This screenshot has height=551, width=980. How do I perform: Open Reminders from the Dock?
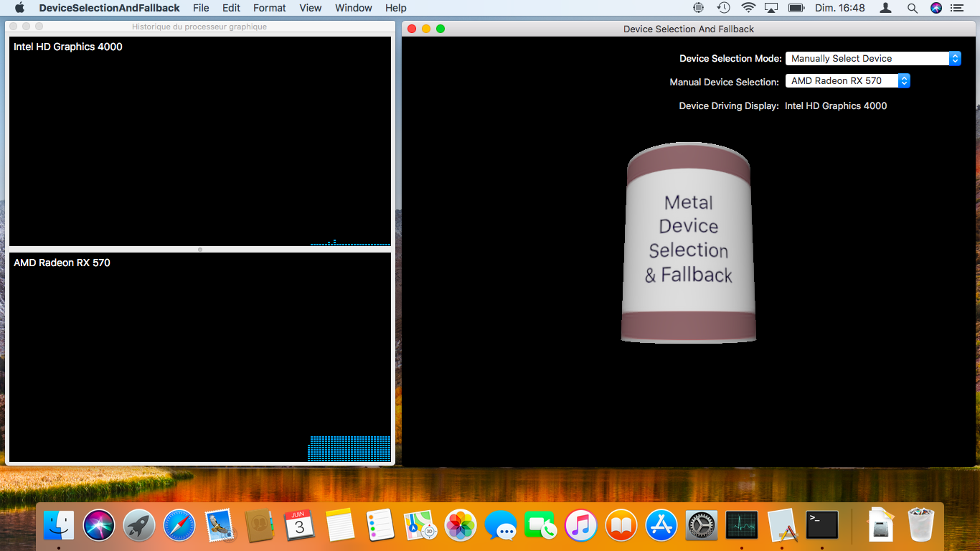[380, 525]
